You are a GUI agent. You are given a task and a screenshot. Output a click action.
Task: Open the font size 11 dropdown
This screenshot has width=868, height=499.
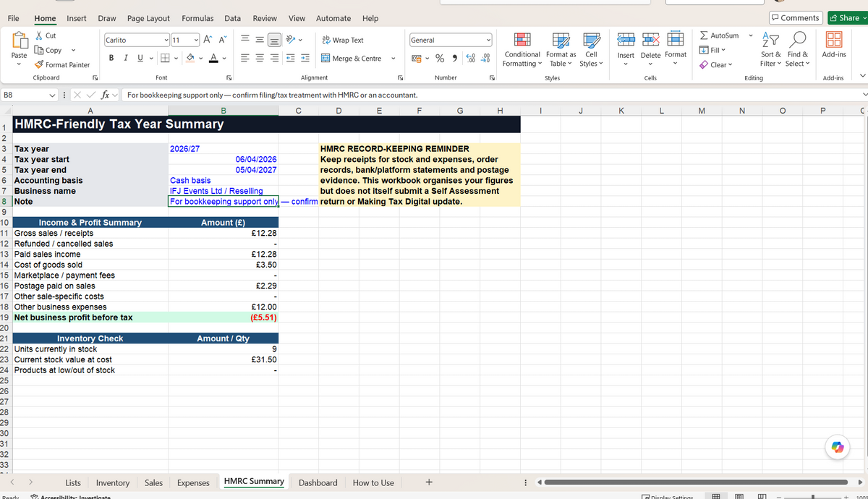pyautogui.click(x=196, y=40)
